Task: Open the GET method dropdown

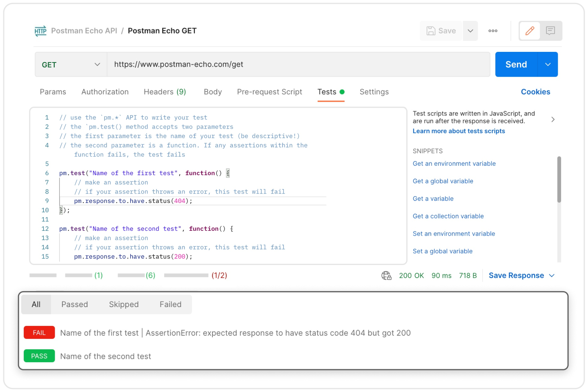Action: pos(70,64)
